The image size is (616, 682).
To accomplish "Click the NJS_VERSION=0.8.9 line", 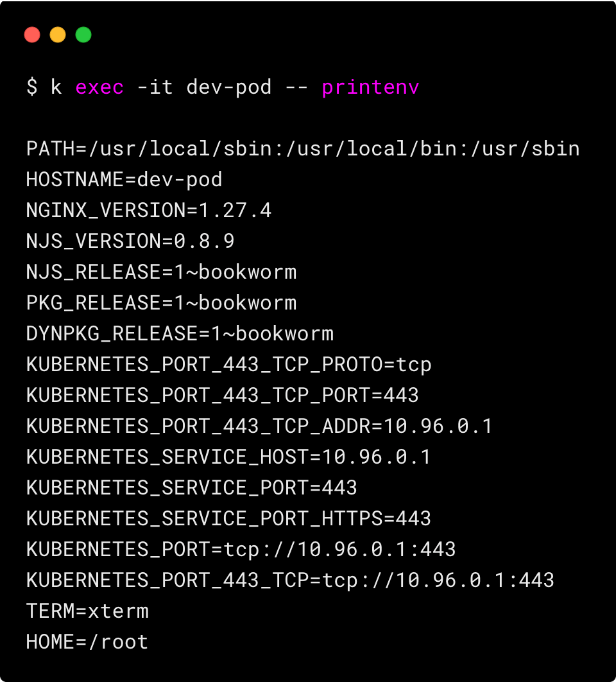I will point(130,241).
